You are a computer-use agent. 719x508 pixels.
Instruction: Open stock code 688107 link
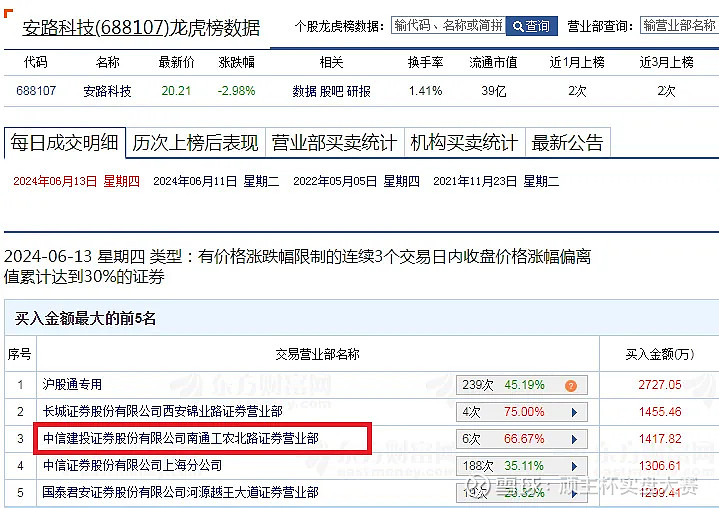tap(36, 90)
